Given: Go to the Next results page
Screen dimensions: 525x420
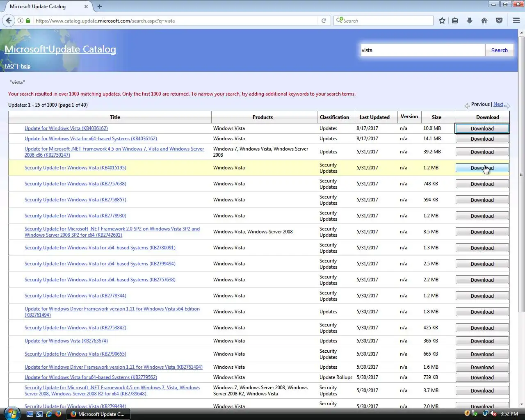Looking at the screenshot, I should 498,104.
